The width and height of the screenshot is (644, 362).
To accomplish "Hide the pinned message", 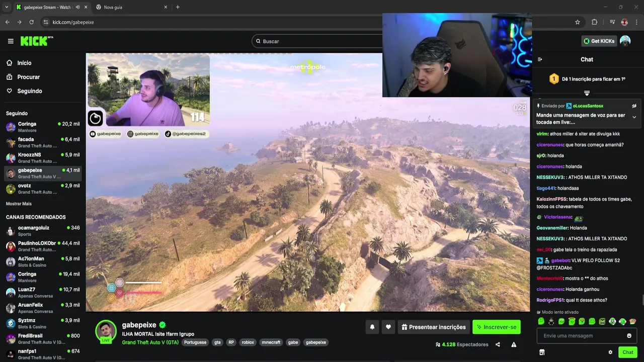I will pyautogui.click(x=634, y=106).
